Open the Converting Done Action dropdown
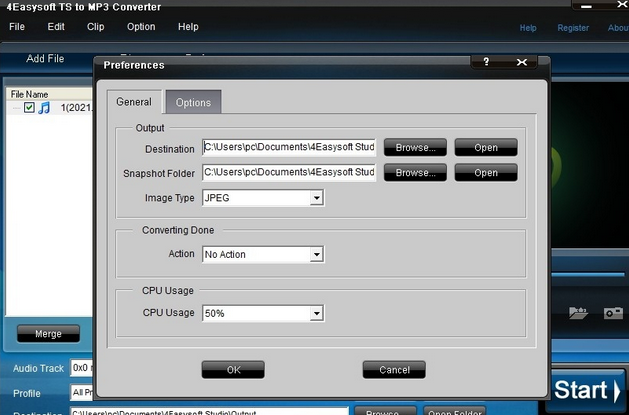 (x=316, y=254)
